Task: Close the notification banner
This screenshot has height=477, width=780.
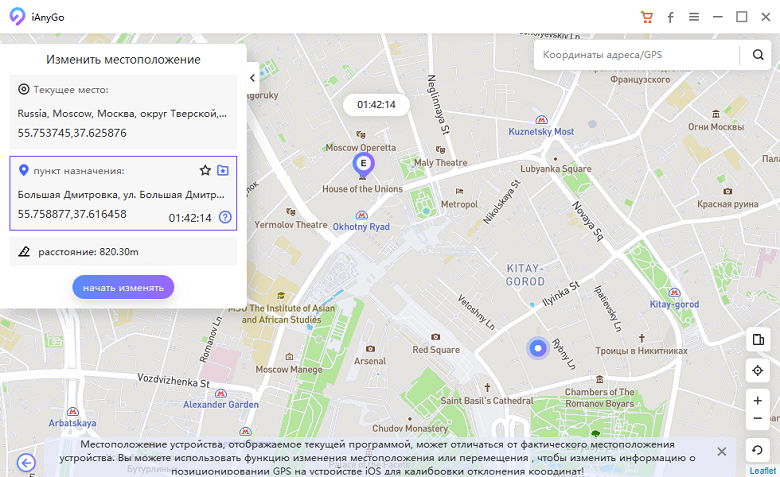Action: 722,452
